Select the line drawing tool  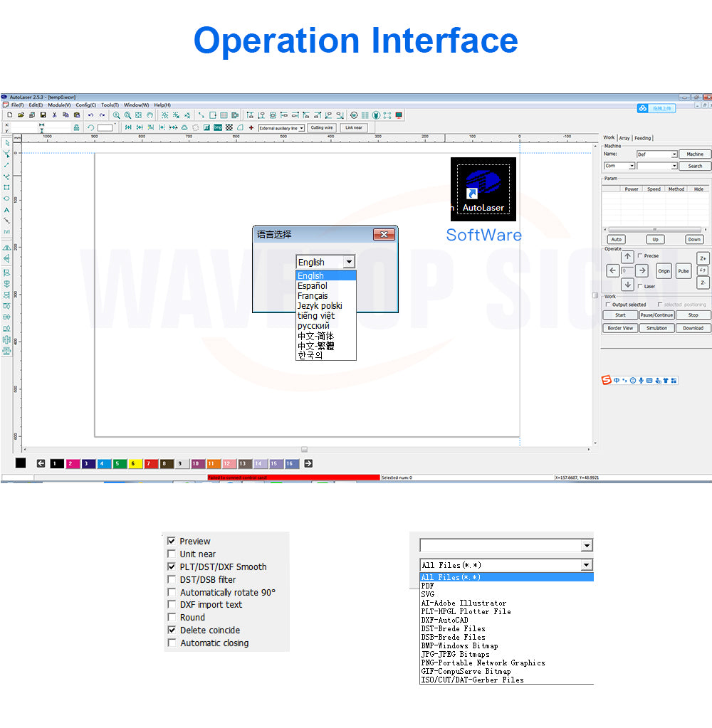[x=6, y=165]
